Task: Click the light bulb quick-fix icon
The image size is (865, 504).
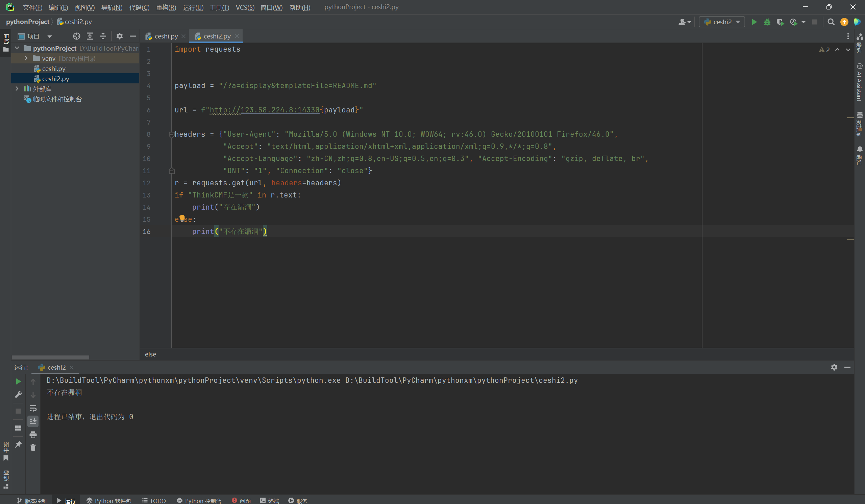Action: tap(182, 218)
